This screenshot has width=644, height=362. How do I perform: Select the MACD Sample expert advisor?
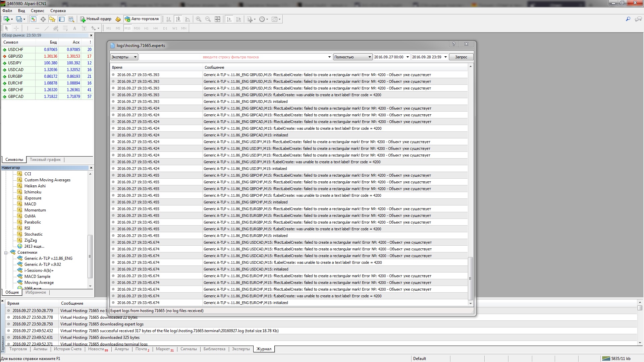point(37,277)
